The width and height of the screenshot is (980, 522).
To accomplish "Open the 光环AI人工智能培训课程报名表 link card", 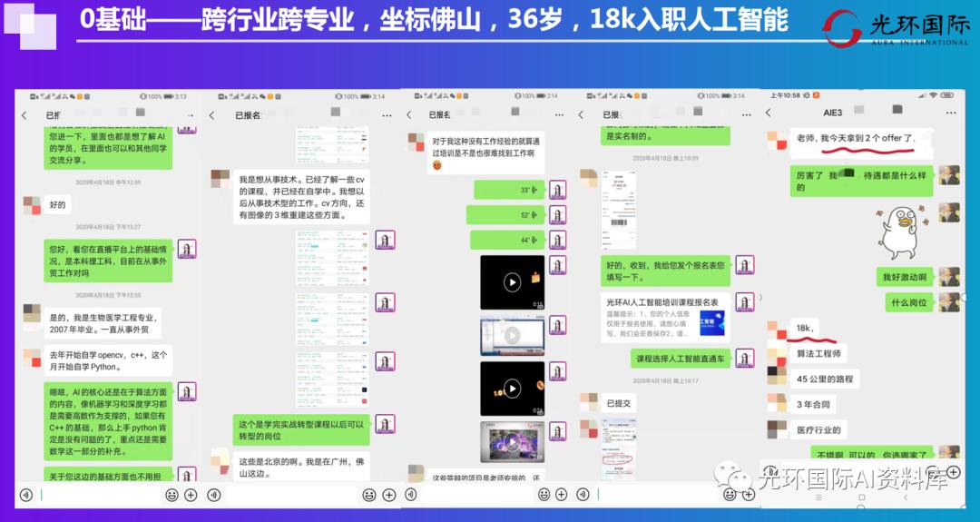I will (x=666, y=318).
